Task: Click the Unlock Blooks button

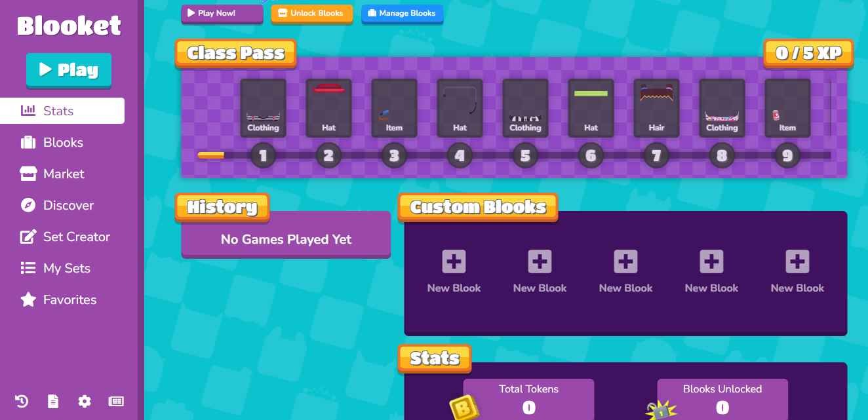Action: [x=311, y=13]
